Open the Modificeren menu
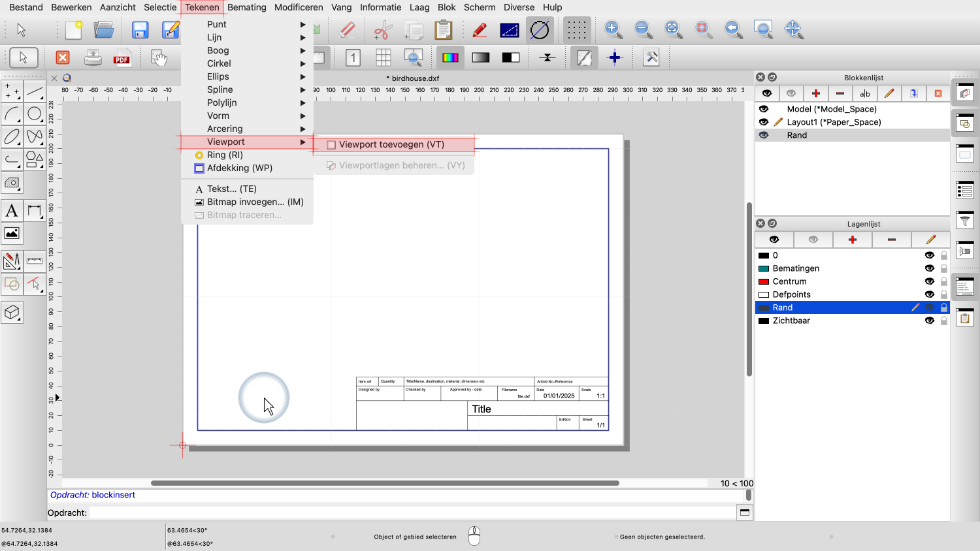The height and width of the screenshot is (551, 980). tap(299, 7)
